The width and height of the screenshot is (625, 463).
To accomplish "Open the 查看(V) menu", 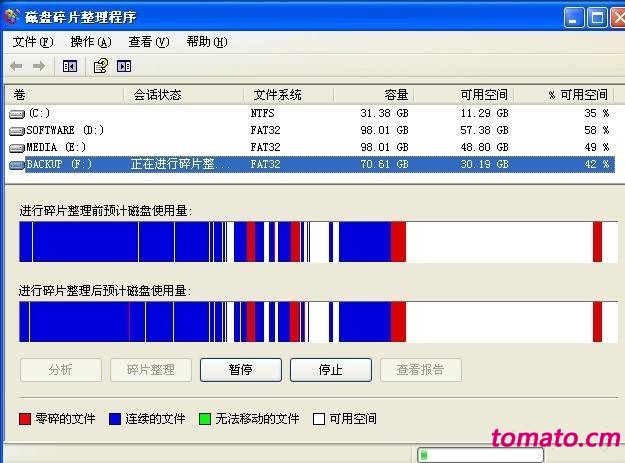I will pyautogui.click(x=149, y=42).
